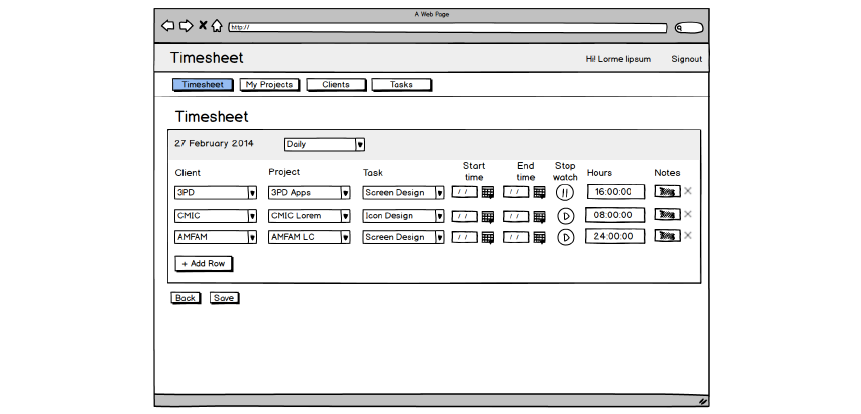Click the browser back arrow icon
This screenshot has width=861, height=414.
click(167, 26)
